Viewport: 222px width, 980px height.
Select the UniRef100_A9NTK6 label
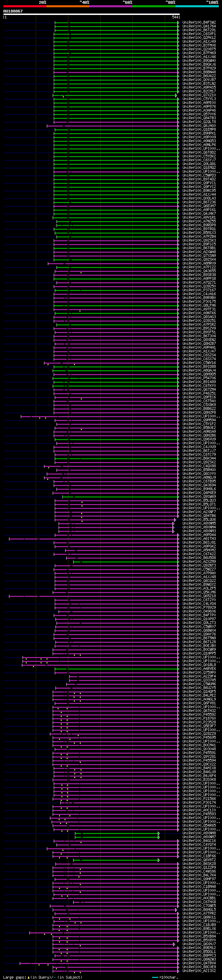pos(199,313)
